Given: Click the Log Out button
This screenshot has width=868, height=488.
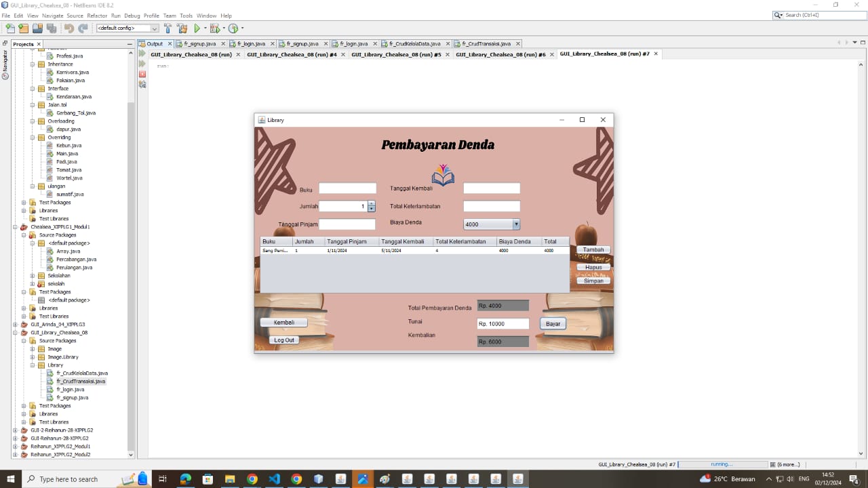Looking at the screenshot, I should (283, 340).
